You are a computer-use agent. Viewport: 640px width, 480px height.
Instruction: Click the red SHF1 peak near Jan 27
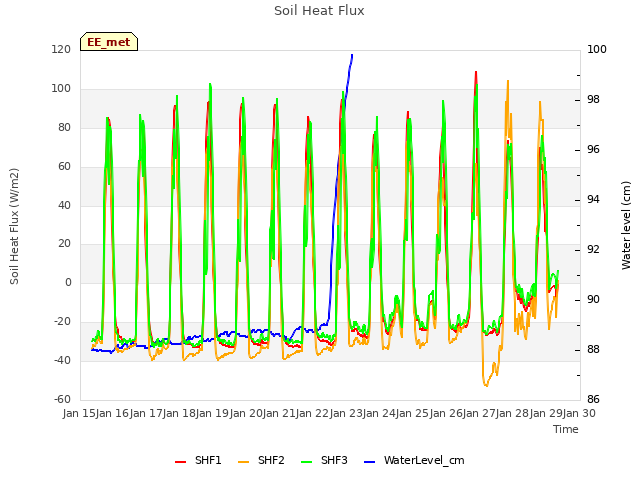pos(476,72)
